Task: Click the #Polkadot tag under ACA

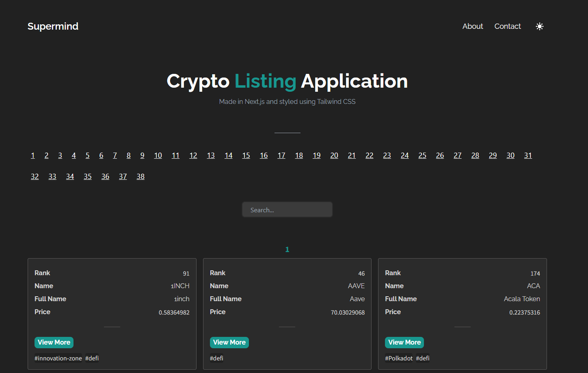Action: point(399,358)
